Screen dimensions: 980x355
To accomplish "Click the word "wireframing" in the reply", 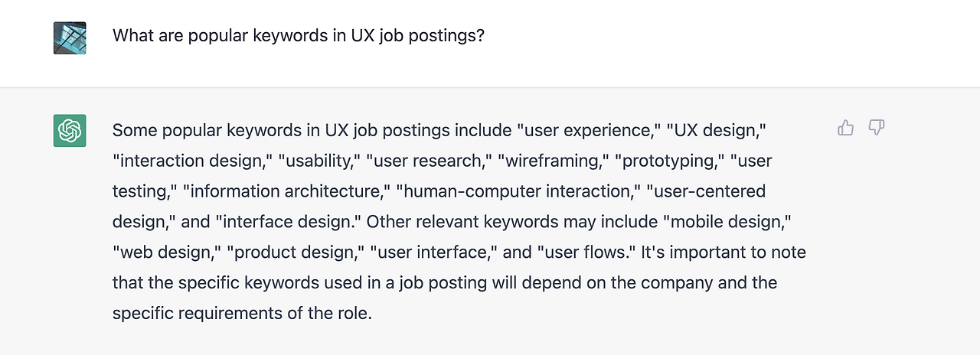I will pyautogui.click(x=549, y=161).
